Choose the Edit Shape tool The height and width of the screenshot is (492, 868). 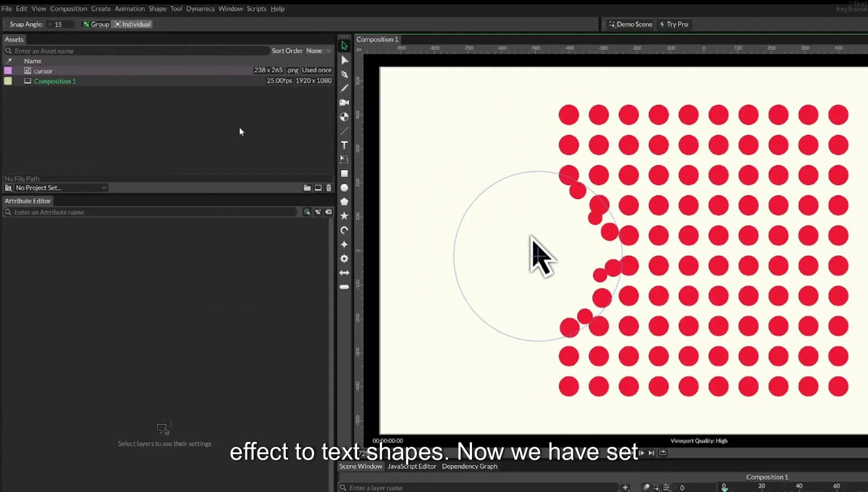click(x=344, y=60)
